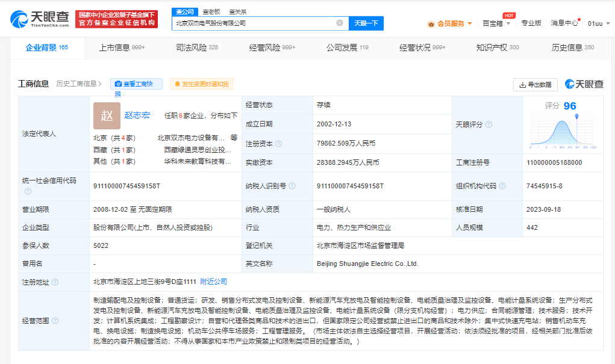Open the 百宝箱 dropdown

(x=496, y=23)
